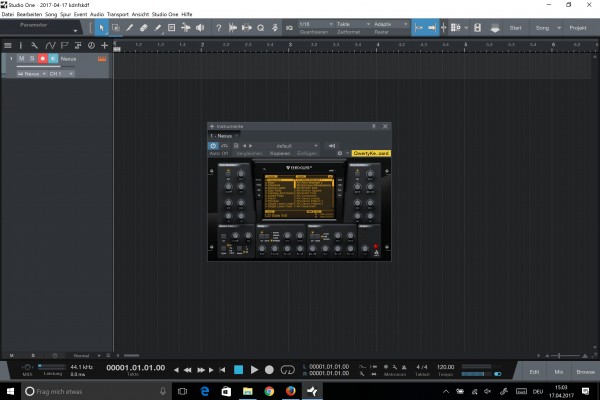600x400 pixels.
Task: Open the track list icon
Action: (7, 46)
